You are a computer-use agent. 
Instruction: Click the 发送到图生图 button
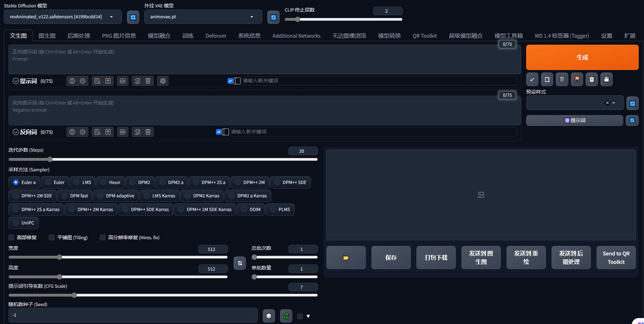pyautogui.click(x=481, y=258)
